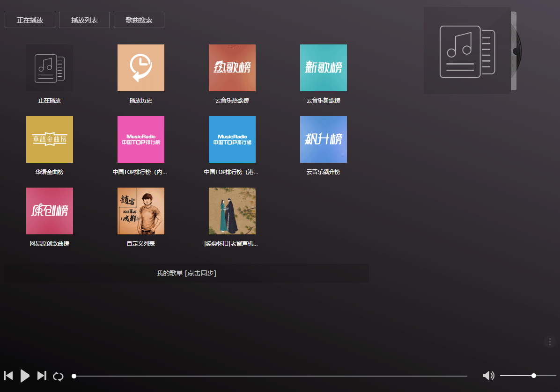Click the 中国TOP排行榜 (内... label text

point(140,172)
